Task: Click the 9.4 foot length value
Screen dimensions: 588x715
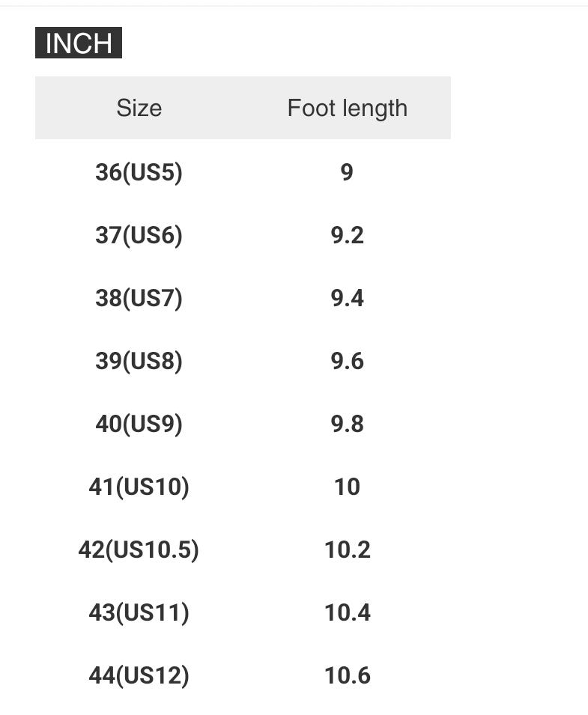Action: click(x=348, y=298)
